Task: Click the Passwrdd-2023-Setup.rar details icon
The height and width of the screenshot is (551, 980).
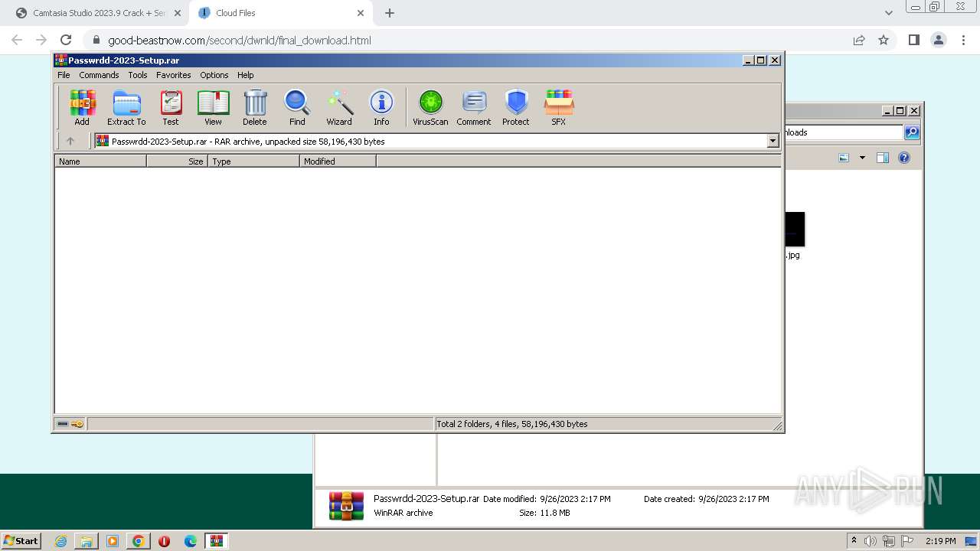Action: (x=346, y=506)
